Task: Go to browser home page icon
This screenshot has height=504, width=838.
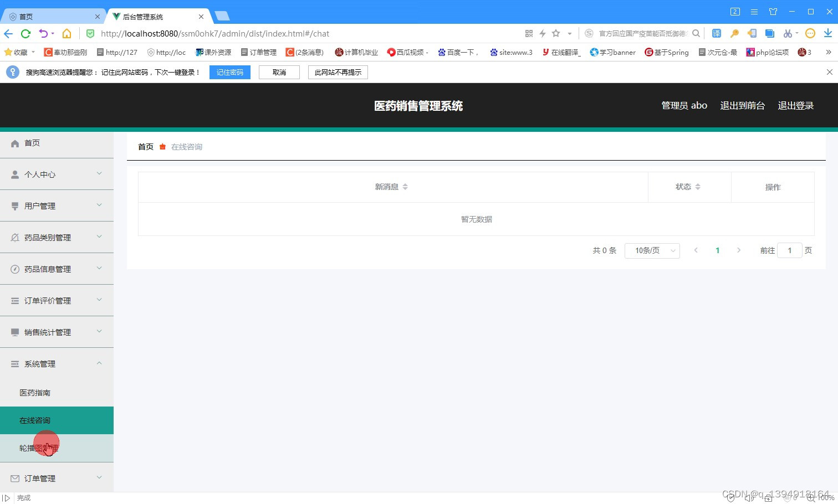Action: pyautogui.click(x=67, y=34)
